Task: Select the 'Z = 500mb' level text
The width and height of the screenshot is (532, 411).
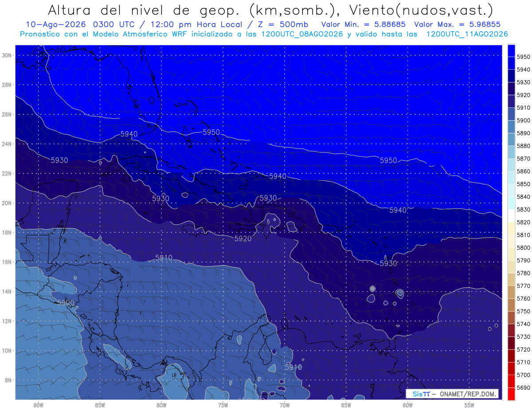Action: pos(282,25)
